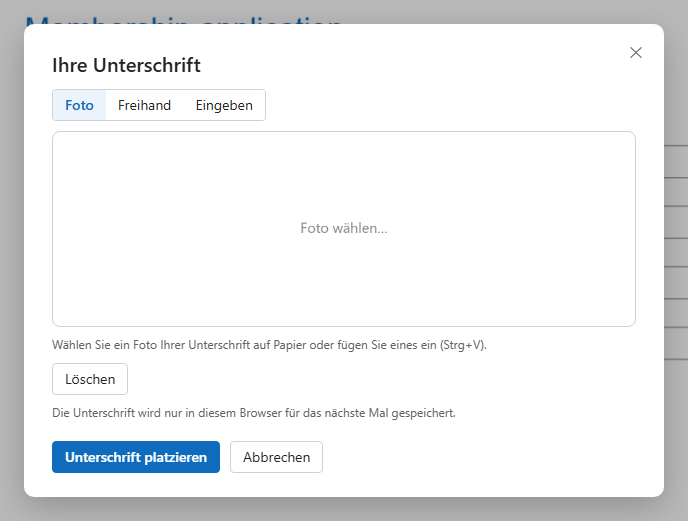Click the 'Ihre Unterschrift' dialog heading
Image resolution: width=688 pixels, height=521 pixels.
pyautogui.click(x=126, y=65)
